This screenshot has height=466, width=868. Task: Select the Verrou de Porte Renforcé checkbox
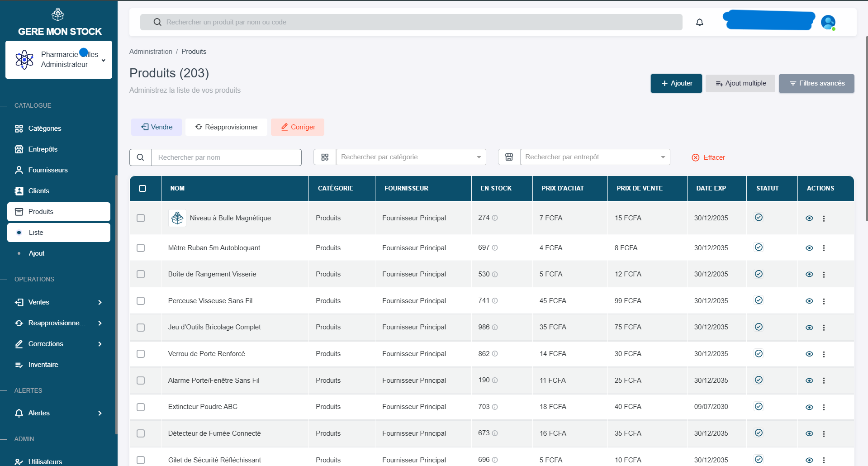tap(141, 354)
